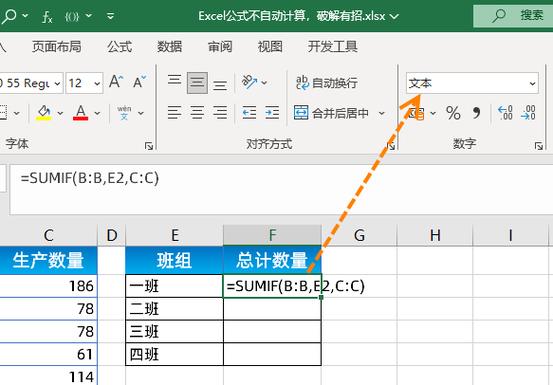Open the 数字 number format dialog launcher

click(x=538, y=146)
